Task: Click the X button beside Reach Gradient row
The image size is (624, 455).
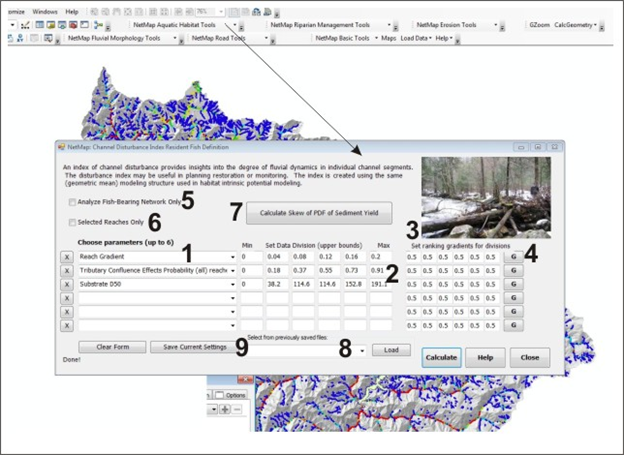Action: click(x=67, y=257)
